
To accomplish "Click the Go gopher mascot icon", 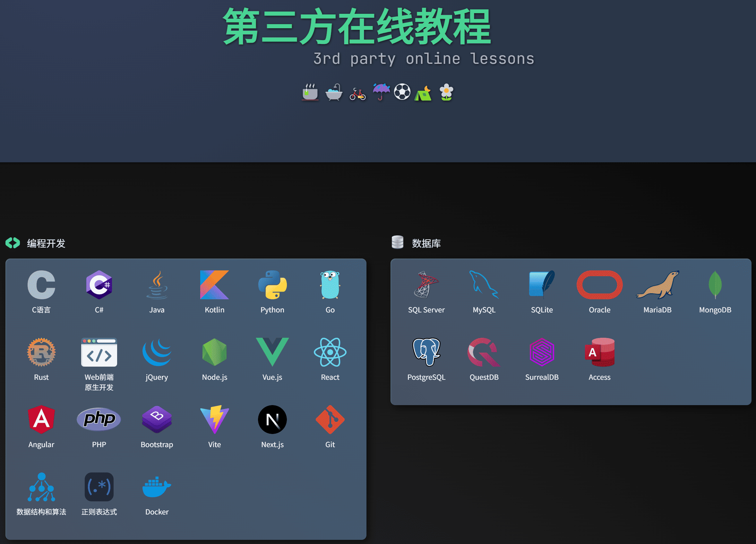I will (330, 285).
